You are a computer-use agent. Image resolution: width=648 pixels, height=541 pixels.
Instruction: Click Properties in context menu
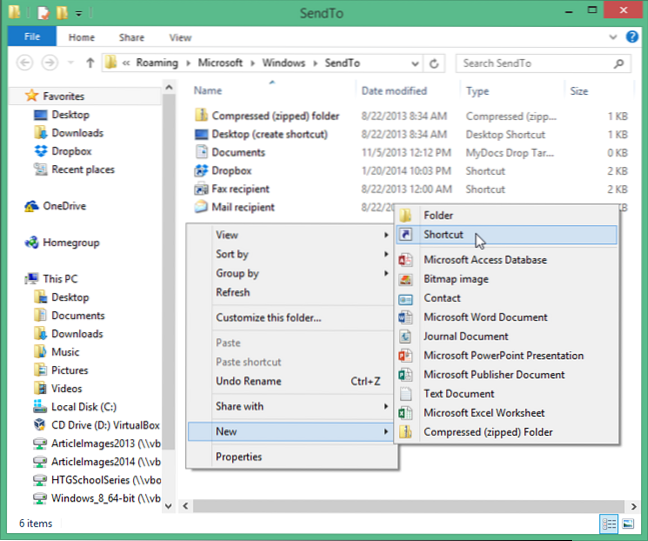239,457
